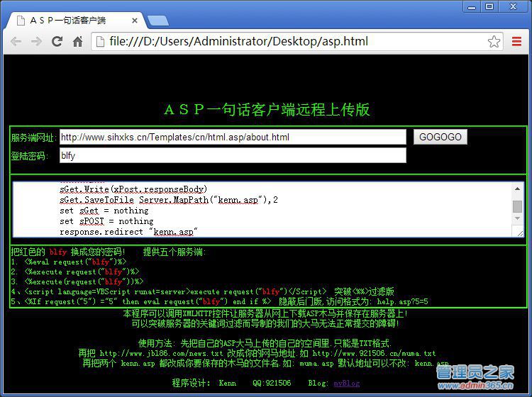Click the textarea scrollbar thumb
The height and width of the screenshot is (397, 532).
point(517,206)
